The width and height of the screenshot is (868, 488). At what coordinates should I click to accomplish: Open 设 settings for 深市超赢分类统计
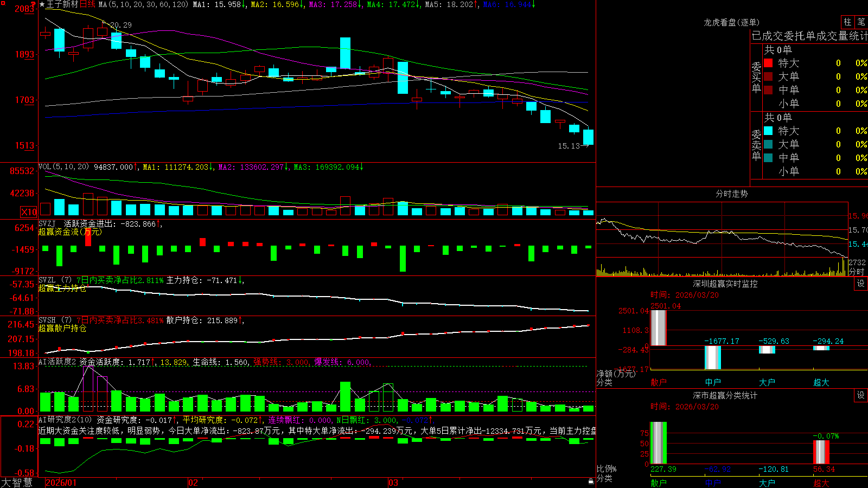(x=861, y=395)
